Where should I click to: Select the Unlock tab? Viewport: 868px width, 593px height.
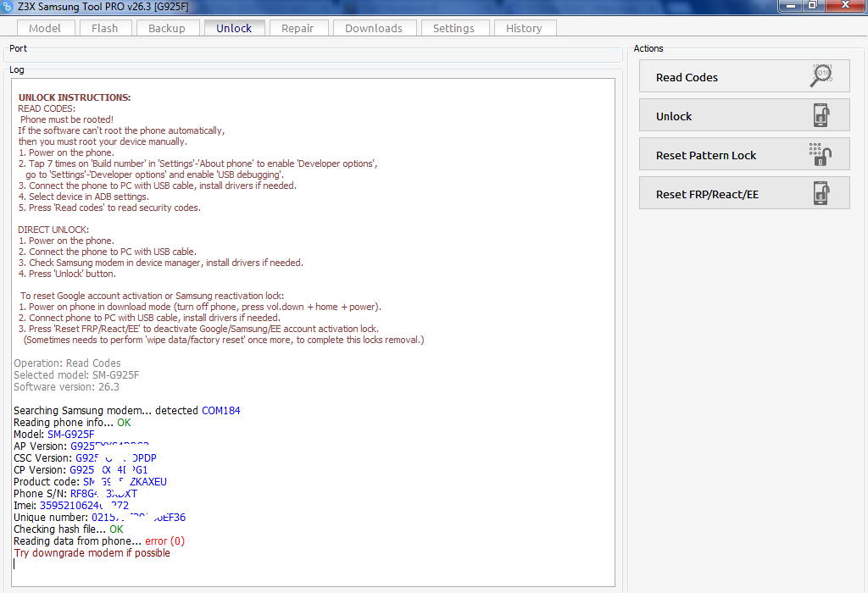click(x=234, y=28)
